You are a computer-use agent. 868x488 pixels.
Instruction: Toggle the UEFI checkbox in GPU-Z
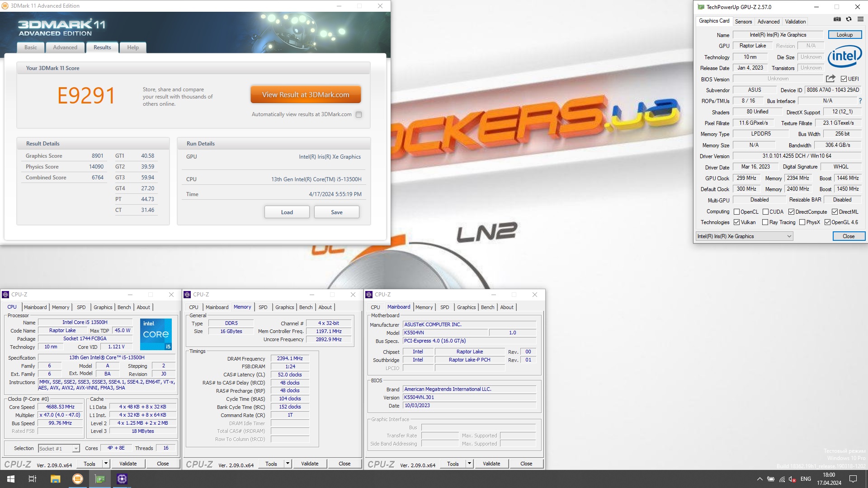tap(844, 79)
